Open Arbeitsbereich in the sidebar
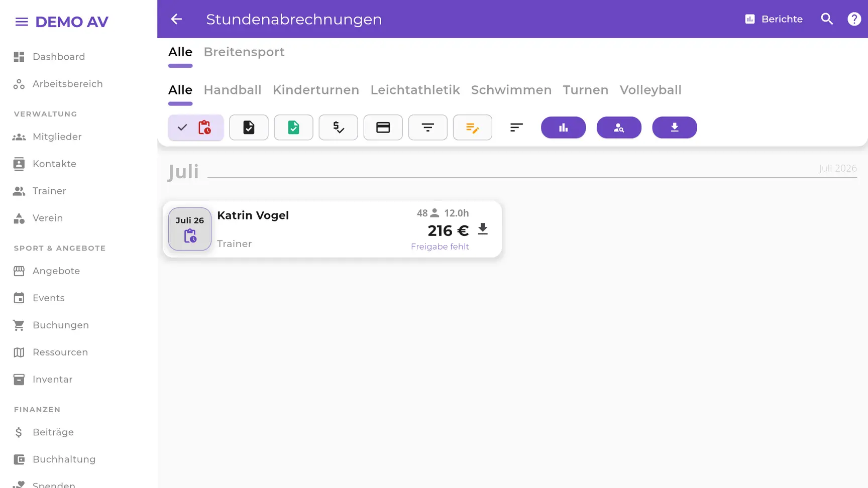The image size is (868, 488). 58,84
